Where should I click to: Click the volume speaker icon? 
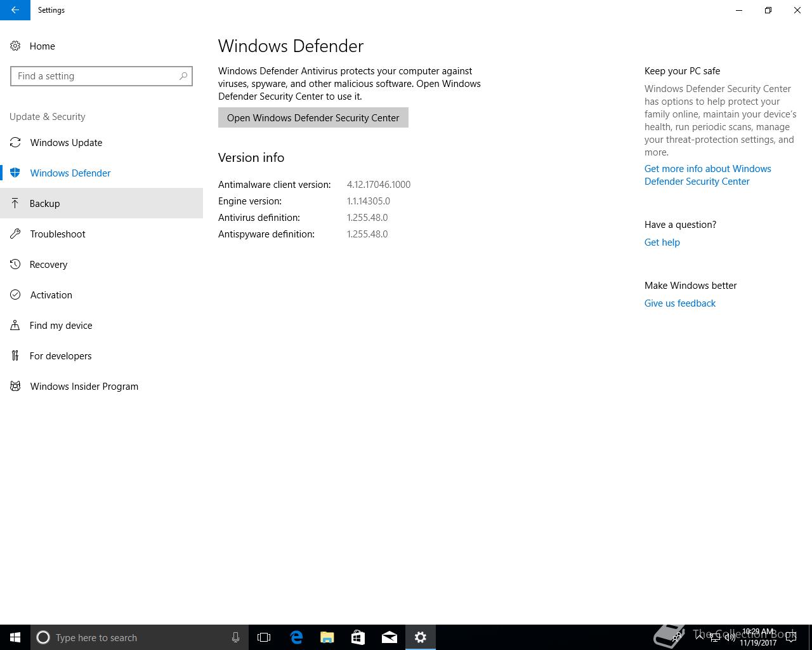coord(730,637)
